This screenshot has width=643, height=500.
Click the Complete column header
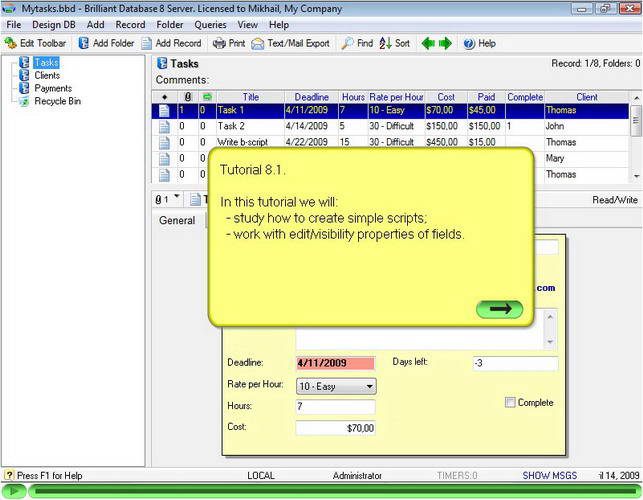click(x=525, y=97)
